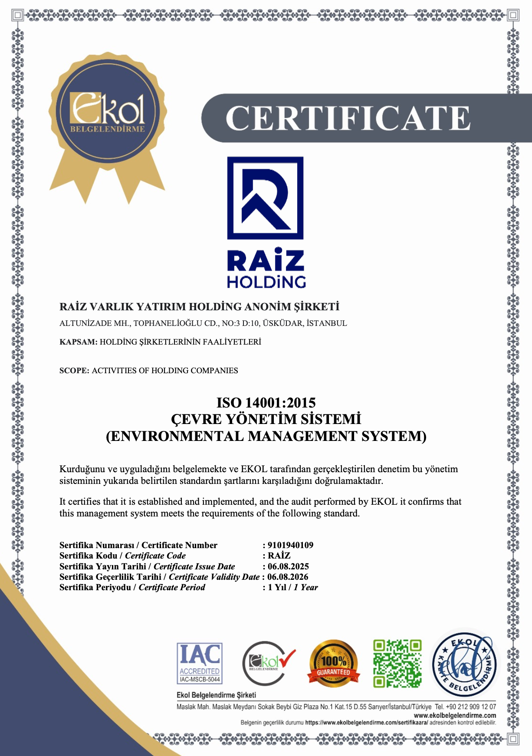Click the SCOPE: Activities of Holding Companies line
Viewport: 532px width, 756px height.
point(148,371)
